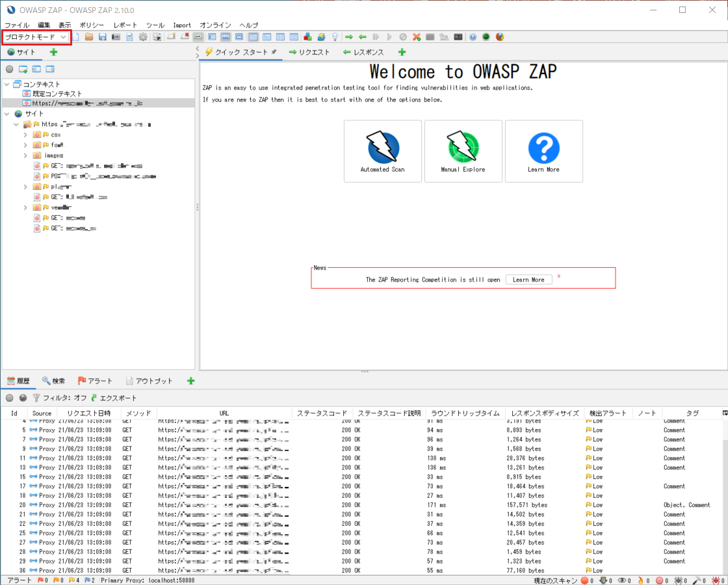Collapse the https site node in tree

coord(16,124)
